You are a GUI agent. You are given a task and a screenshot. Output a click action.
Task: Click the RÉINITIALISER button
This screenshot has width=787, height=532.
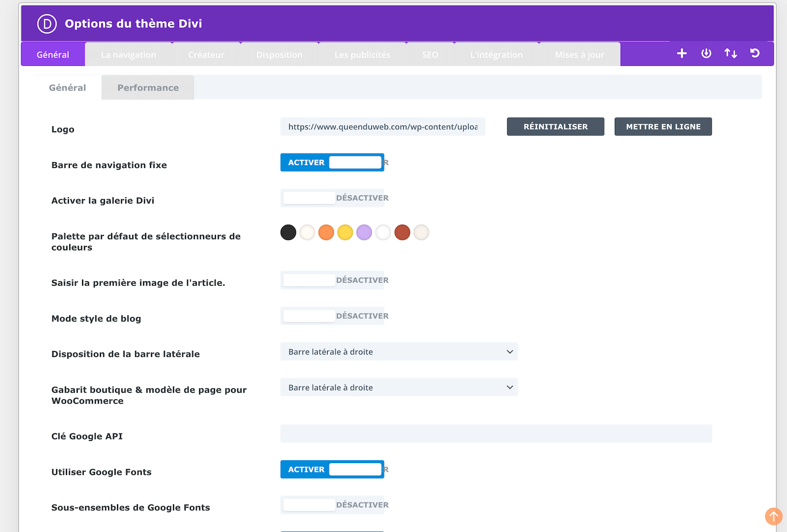(556, 126)
